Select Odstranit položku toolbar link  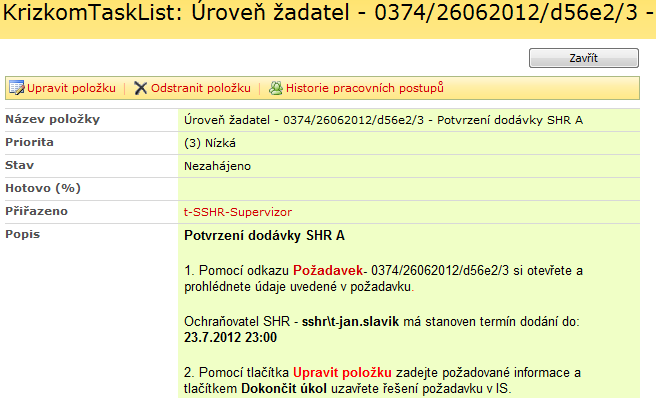[x=201, y=88]
